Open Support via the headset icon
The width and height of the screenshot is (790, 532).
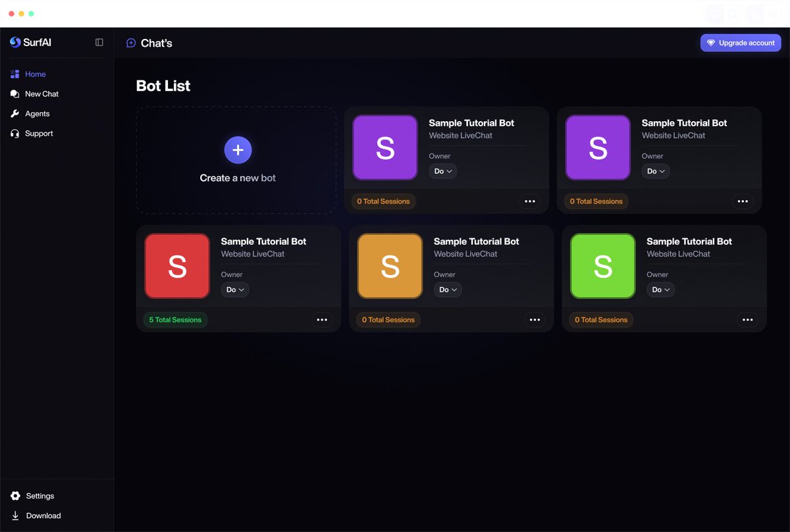click(15, 134)
